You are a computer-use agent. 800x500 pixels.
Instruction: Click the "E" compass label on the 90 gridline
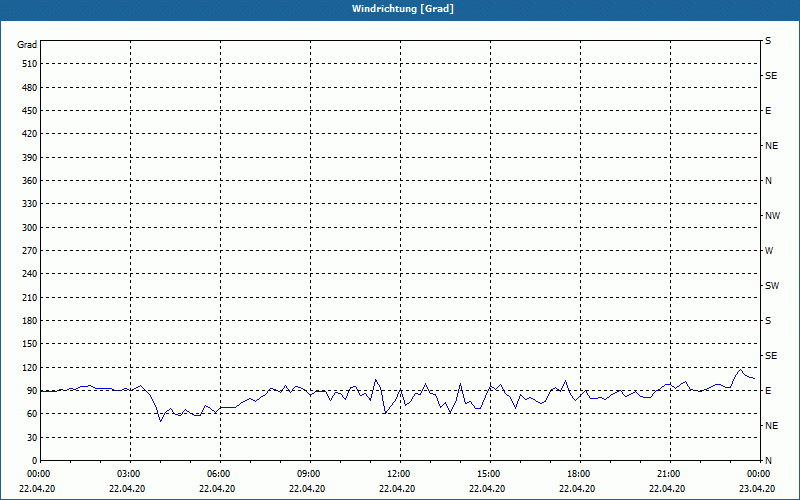coord(768,391)
